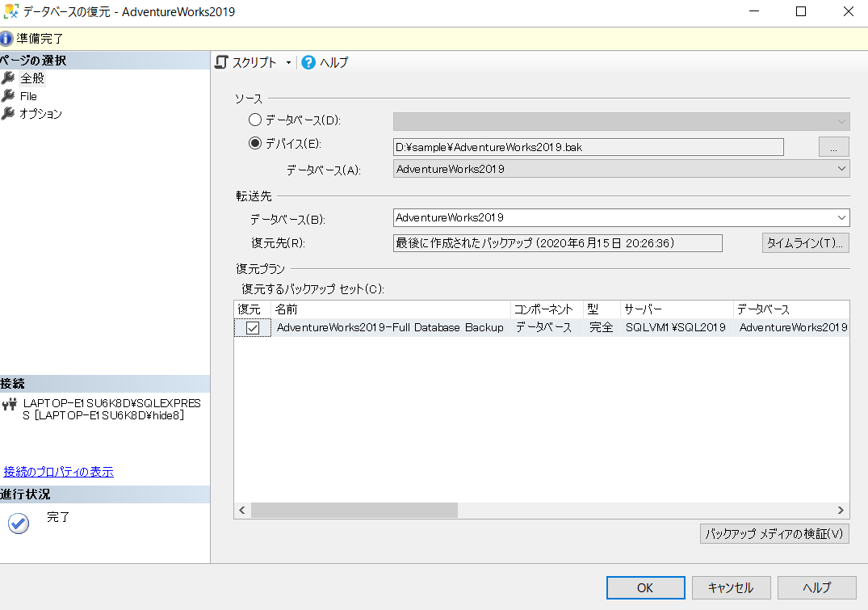Click the 復元 column header
The width and height of the screenshot is (868, 610).
click(x=253, y=309)
